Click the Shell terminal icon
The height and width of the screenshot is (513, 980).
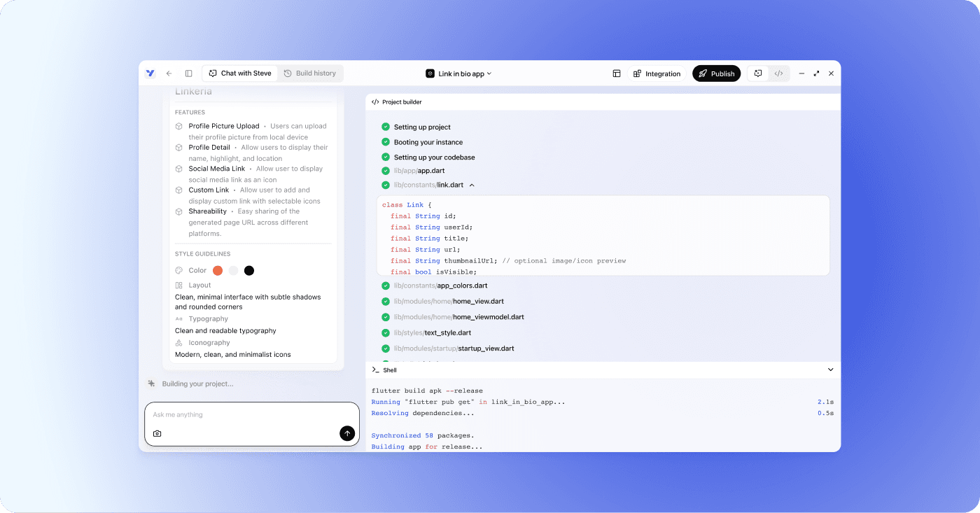376,370
